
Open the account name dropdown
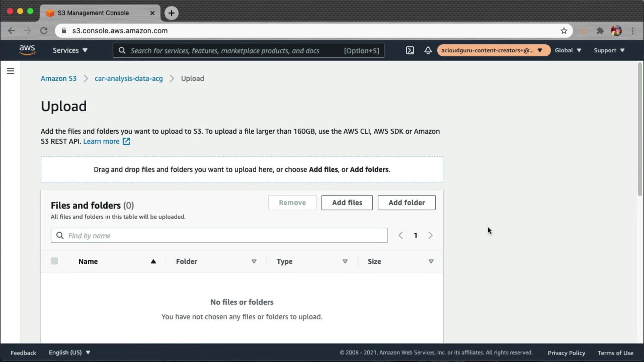[492, 50]
